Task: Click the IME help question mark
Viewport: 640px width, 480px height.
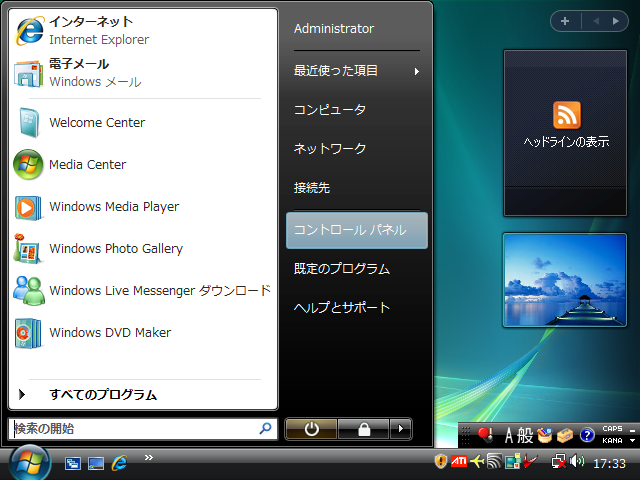Action: pos(587,435)
